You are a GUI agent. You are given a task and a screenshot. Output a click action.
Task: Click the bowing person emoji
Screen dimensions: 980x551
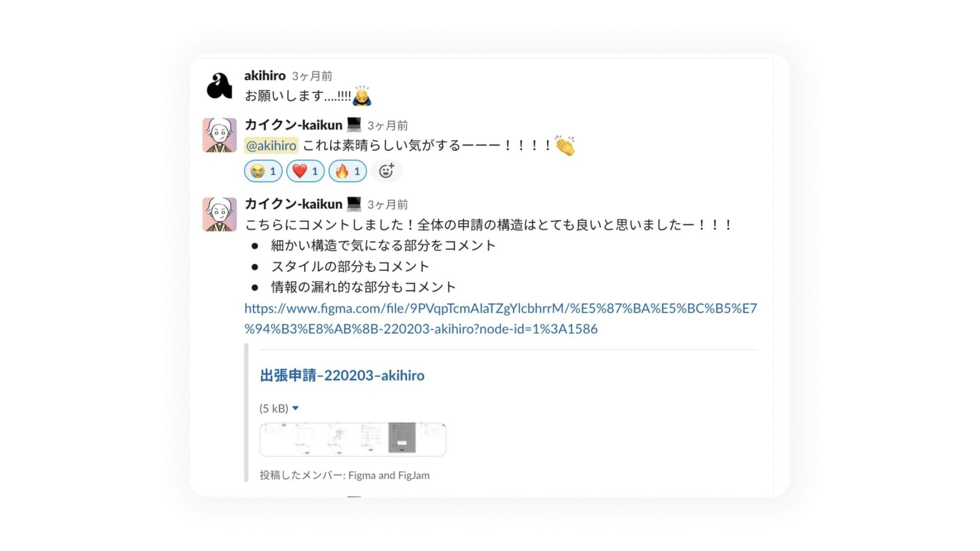click(362, 95)
